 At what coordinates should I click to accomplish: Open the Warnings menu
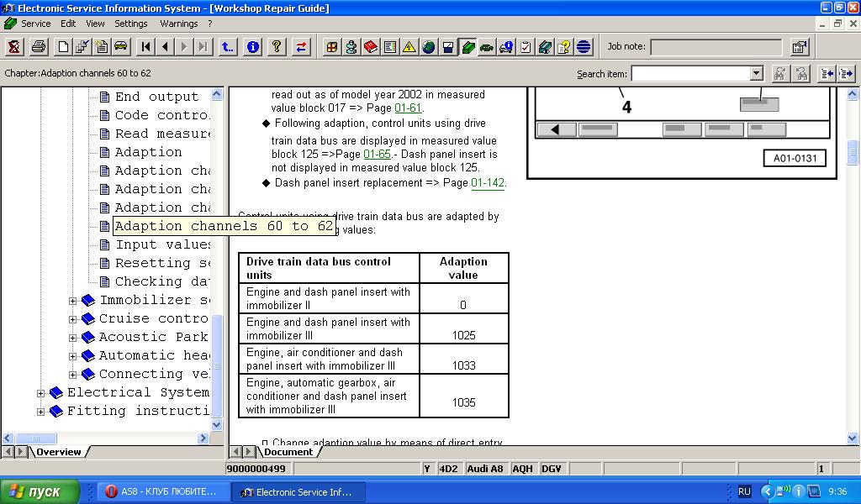coord(178,24)
